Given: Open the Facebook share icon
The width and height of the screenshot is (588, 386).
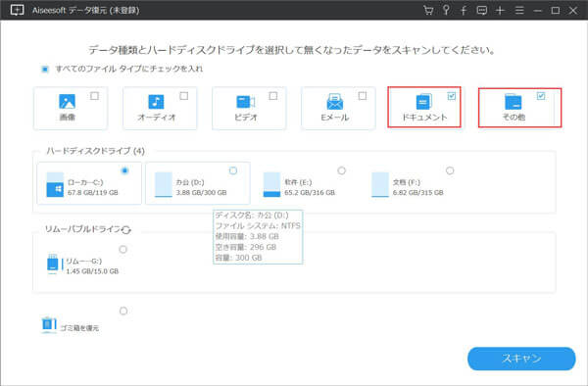Looking at the screenshot, I should point(464,10).
